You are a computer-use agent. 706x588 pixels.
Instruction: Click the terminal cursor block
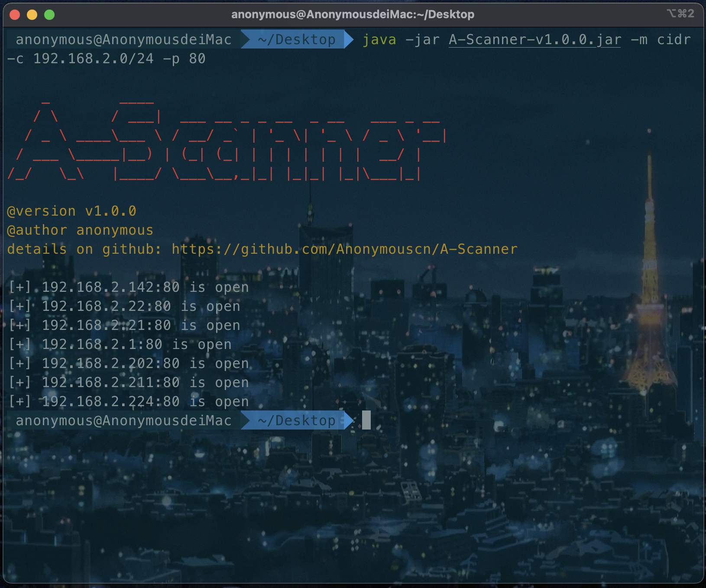[x=366, y=420]
